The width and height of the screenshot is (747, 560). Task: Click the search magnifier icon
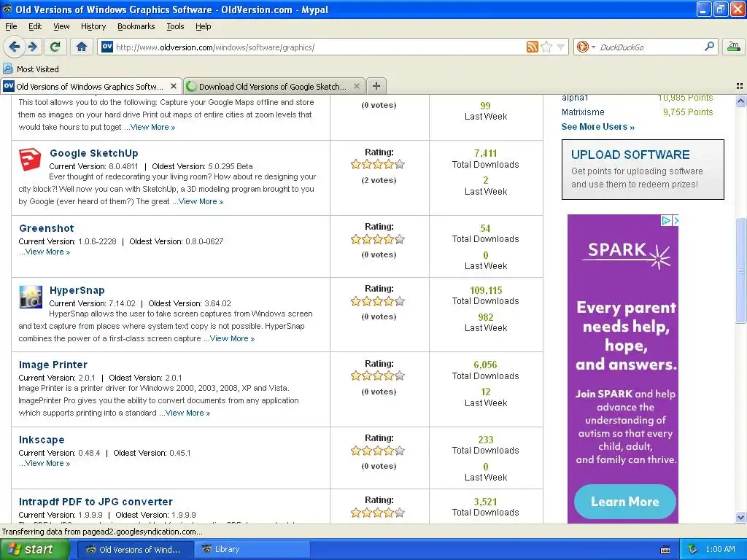tap(709, 46)
